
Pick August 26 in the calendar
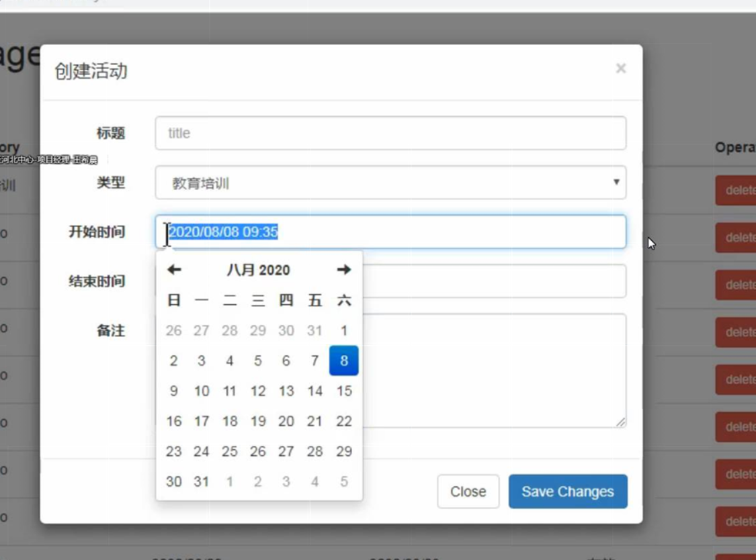[x=258, y=451]
